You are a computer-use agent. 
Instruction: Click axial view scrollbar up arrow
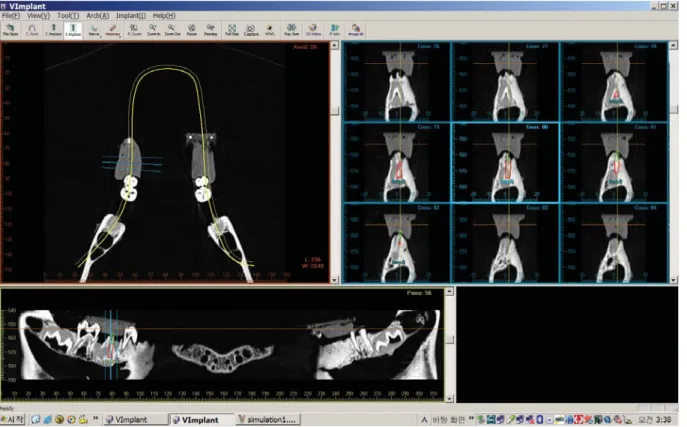[x=334, y=46]
